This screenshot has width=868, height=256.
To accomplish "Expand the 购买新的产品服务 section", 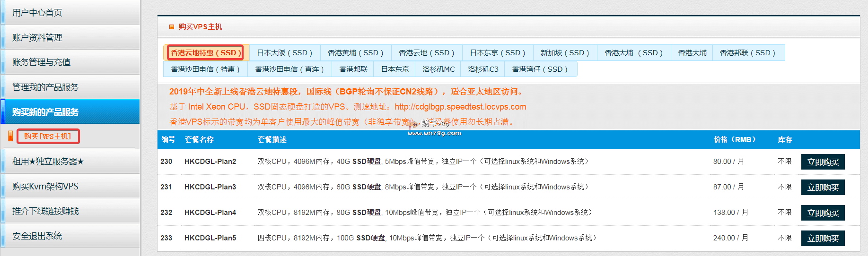I will point(45,112).
